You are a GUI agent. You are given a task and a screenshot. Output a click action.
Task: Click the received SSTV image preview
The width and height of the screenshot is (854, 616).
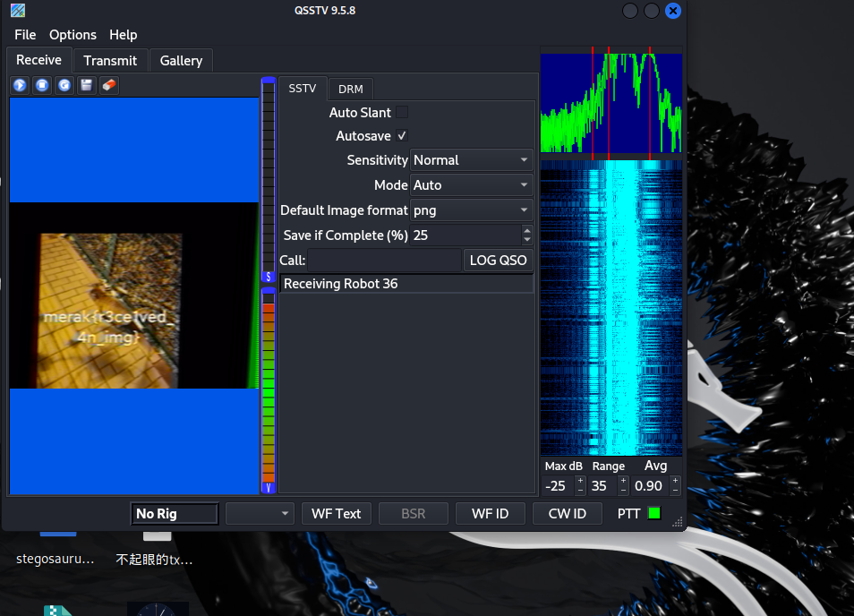click(x=134, y=295)
